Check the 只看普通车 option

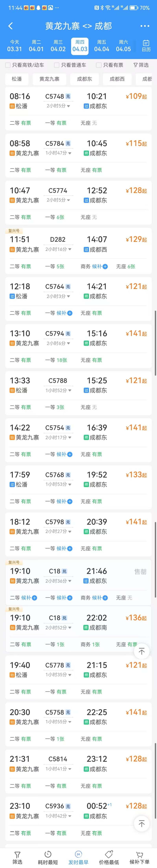[x=57, y=65]
